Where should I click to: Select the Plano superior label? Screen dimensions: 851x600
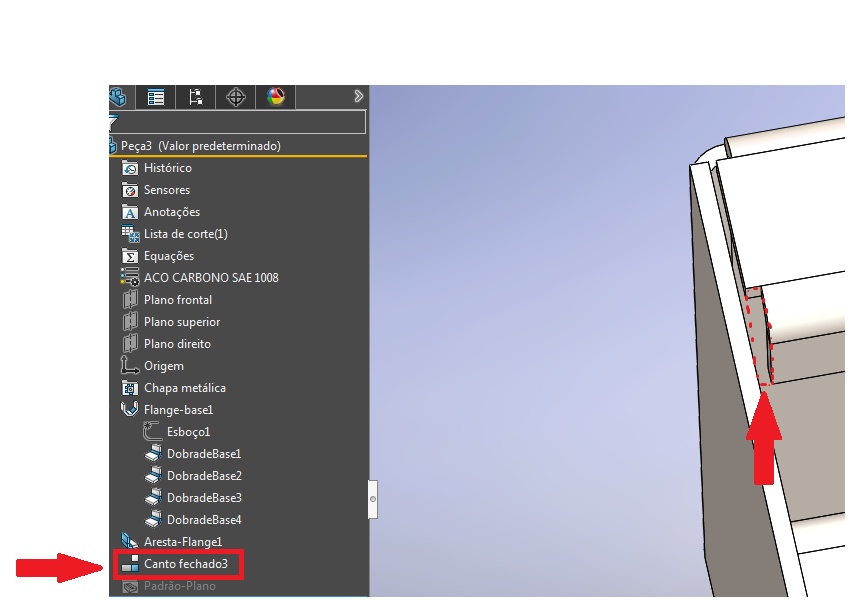[182, 322]
